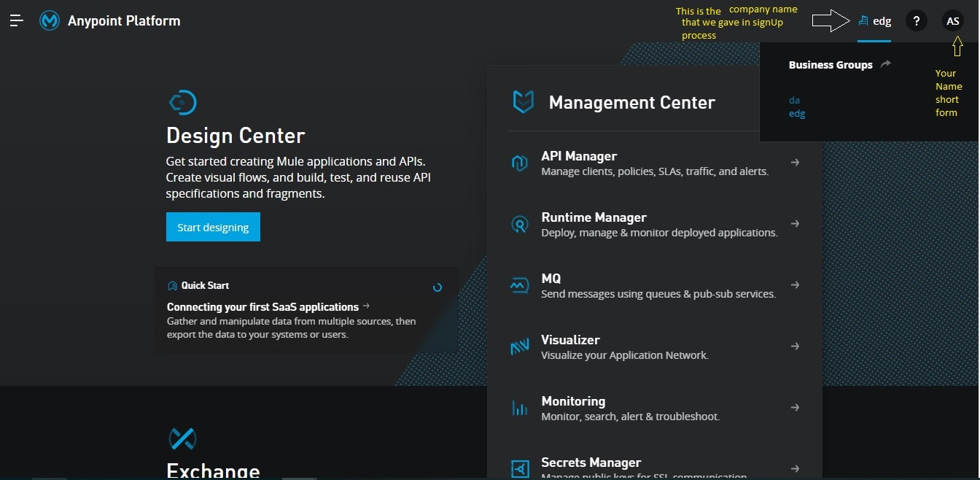Click the Design Center icon
This screenshot has width=980, height=480.
click(x=182, y=102)
